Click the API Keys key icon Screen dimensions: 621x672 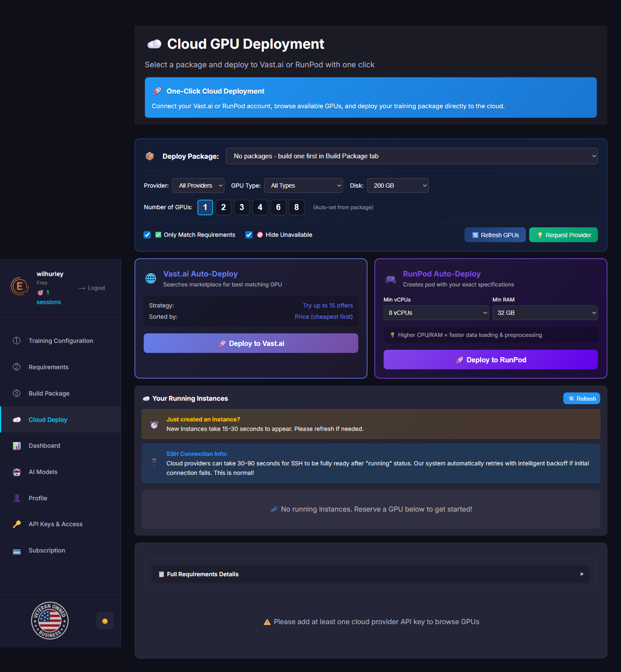(x=17, y=524)
